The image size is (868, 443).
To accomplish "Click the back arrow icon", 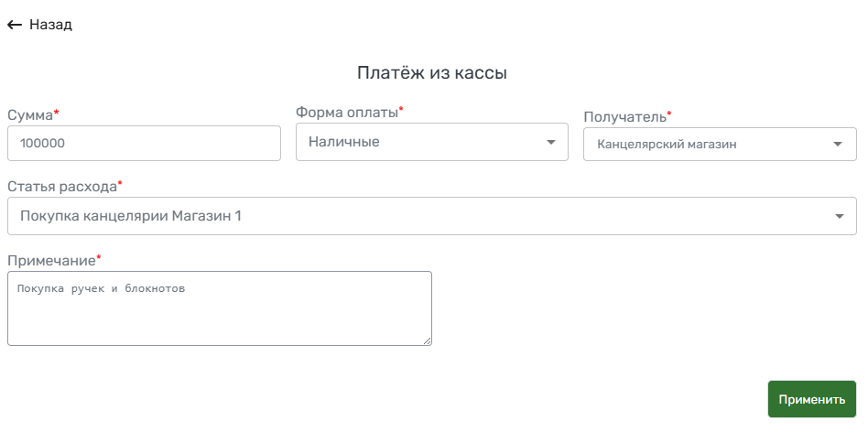I will click(15, 25).
